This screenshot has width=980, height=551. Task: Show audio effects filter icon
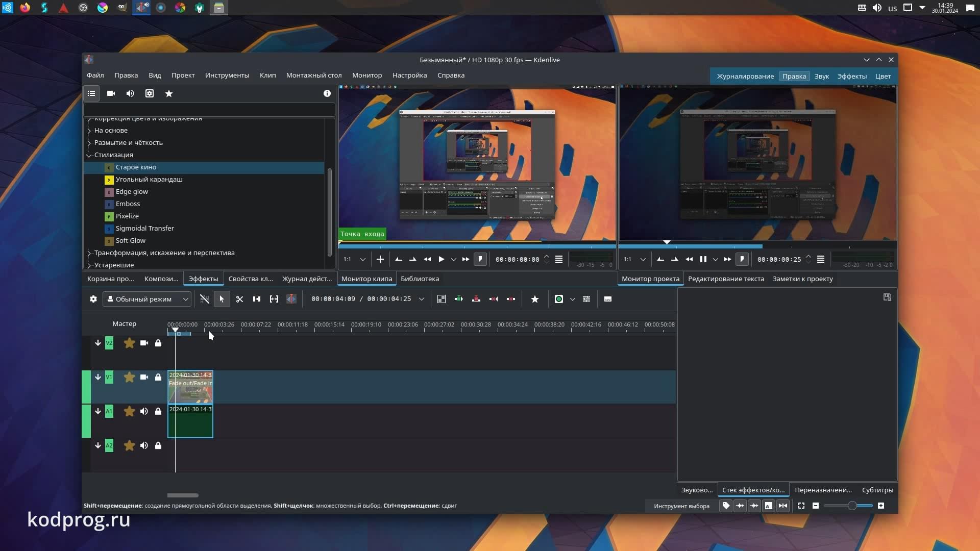pos(130,93)
